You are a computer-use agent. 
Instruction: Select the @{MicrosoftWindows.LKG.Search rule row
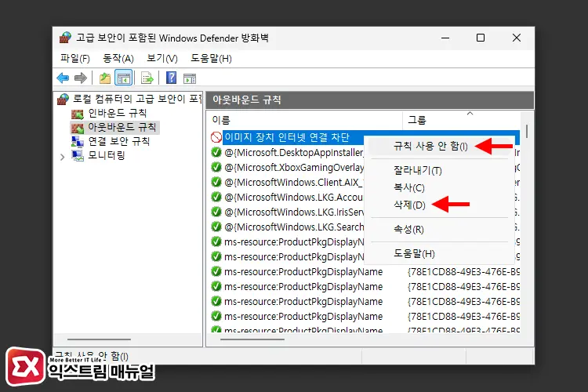294,227
